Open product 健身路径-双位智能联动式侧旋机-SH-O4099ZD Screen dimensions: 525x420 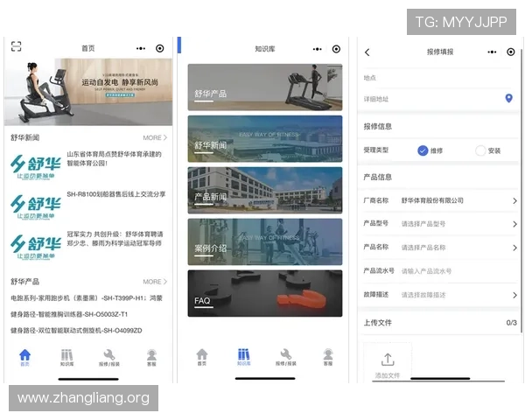click(76, 331)
